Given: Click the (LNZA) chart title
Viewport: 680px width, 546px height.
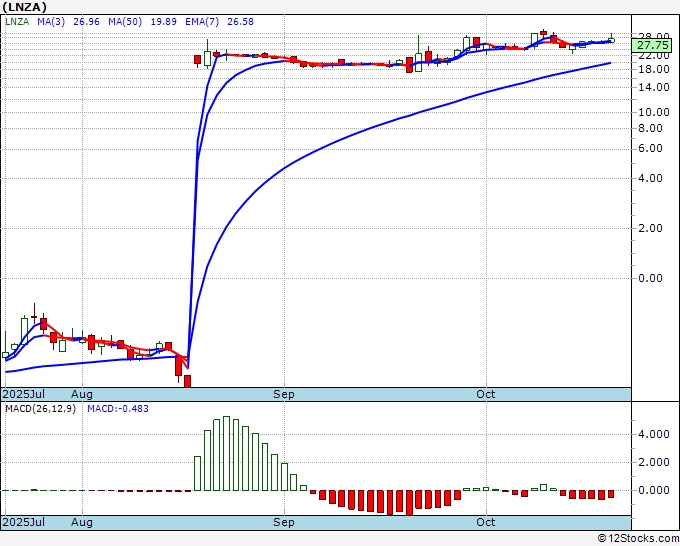Looking at the screenshot, I should pos(25,7).
